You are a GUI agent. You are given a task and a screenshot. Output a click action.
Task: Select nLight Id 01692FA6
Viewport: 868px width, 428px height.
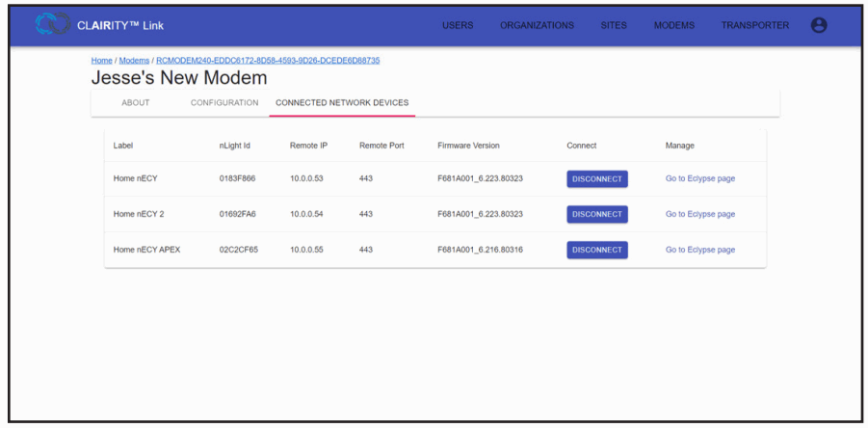[238, 214]
